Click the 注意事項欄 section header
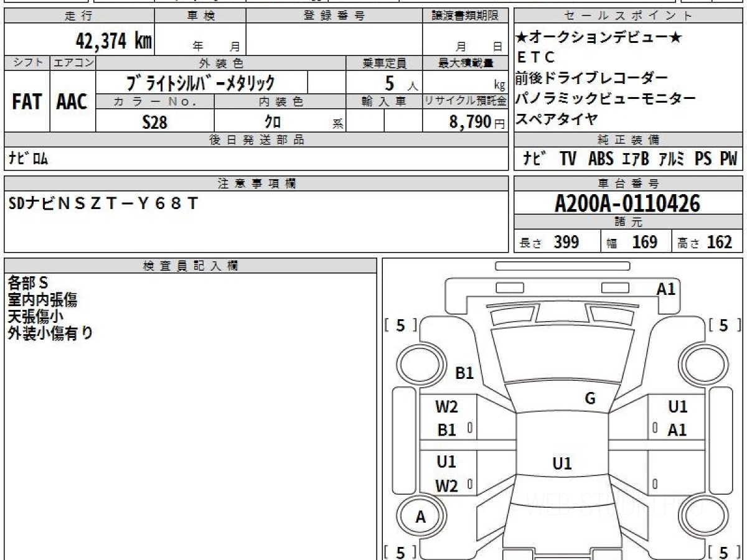Viewport: 747px width, 560px height. (x=257, y=183)
